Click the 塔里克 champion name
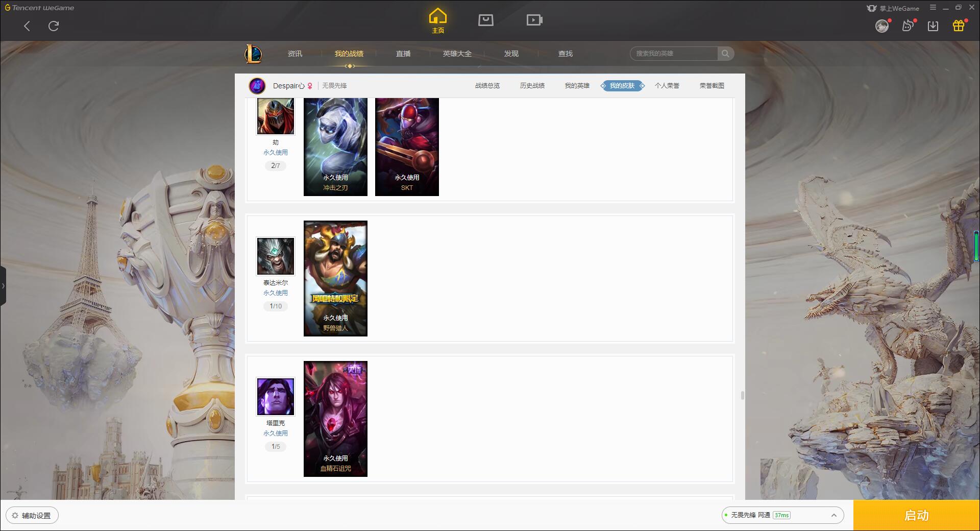The height and width of the screenshot is (531, 980). tap(276, 423)
